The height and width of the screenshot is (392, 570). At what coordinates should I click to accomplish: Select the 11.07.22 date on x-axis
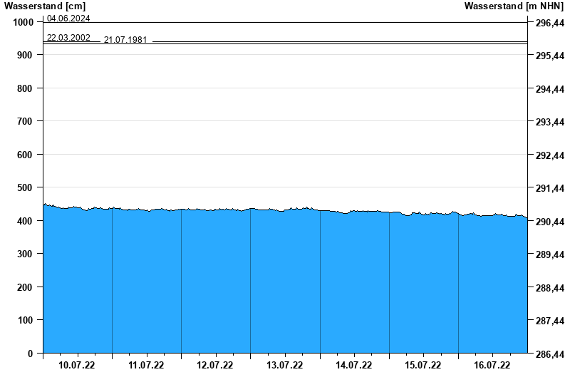point(146,365)
